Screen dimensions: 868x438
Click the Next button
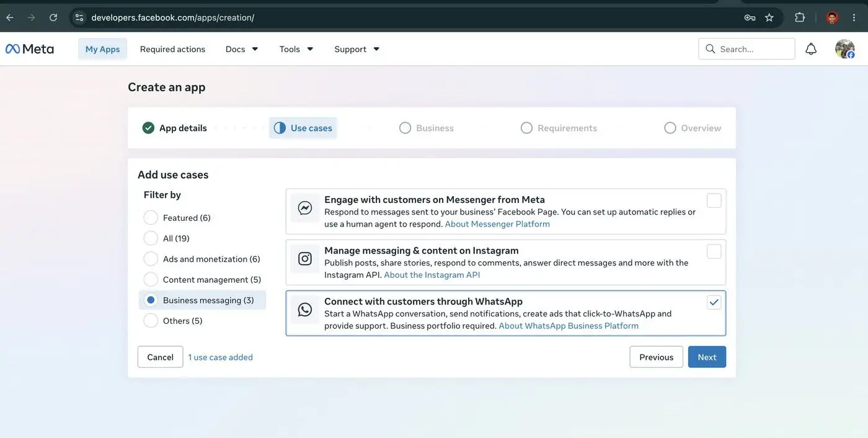tap(707, 357)
